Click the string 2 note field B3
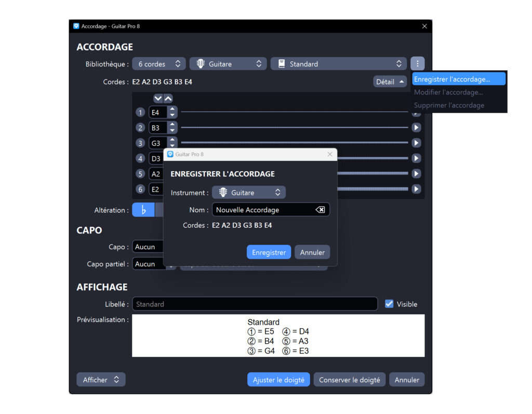This screenshot has width=532, height=414. tap(159, 128)
